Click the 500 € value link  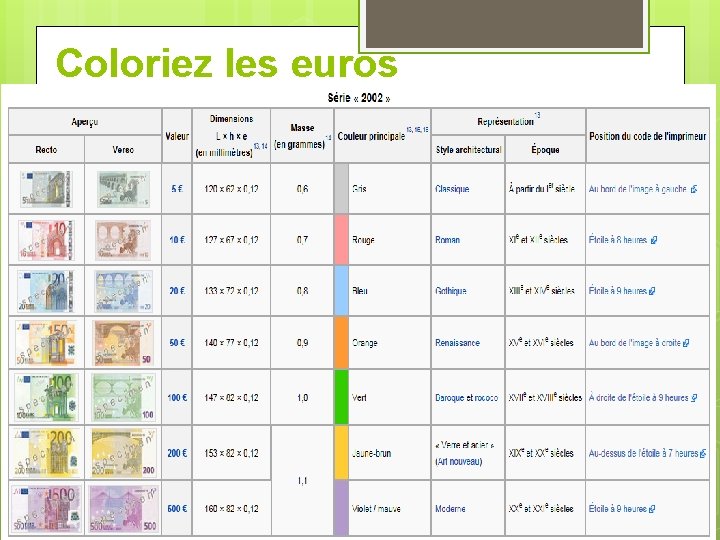click(177, 509)
